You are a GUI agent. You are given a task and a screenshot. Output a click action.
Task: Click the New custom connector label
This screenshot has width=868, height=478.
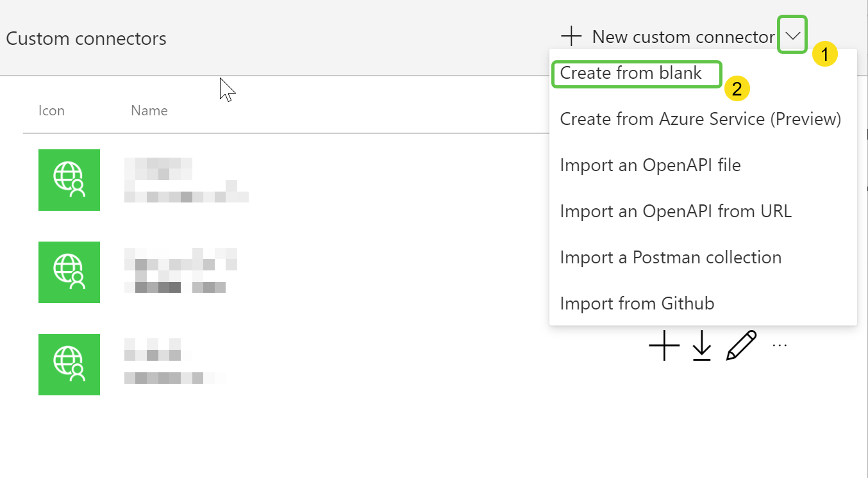(x=683, y=37)
